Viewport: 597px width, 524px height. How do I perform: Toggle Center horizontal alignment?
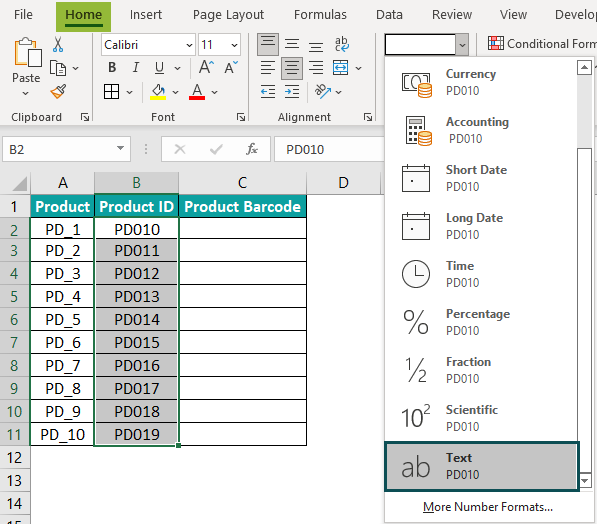pyautogui.click(x=292, y=68)
